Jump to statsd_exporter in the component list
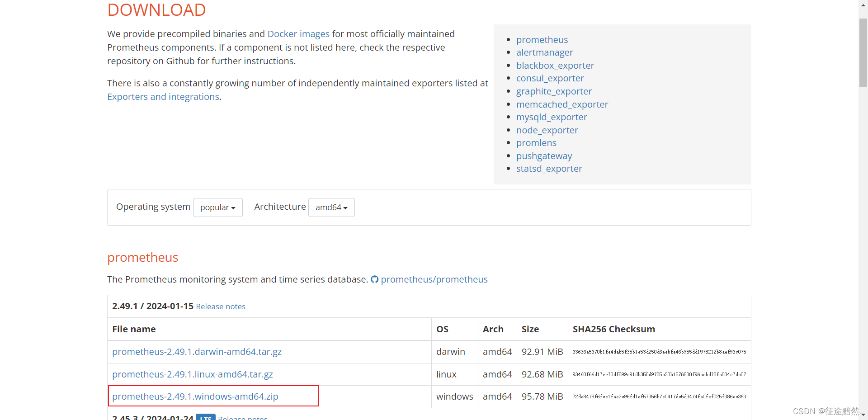 549,169
